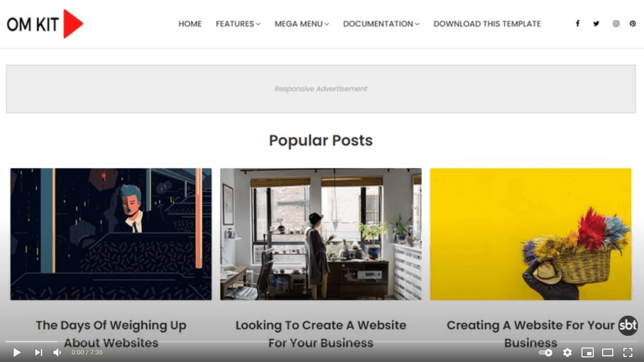This screenshot has width=644, height=362.
Task: Open the video settings gear
Action: pyautogui.click(x=567, y=352)
